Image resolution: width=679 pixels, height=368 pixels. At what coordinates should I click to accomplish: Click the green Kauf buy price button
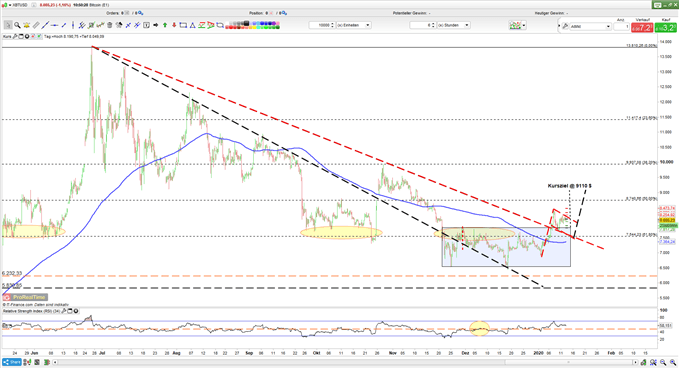click(x=666, y=27)
